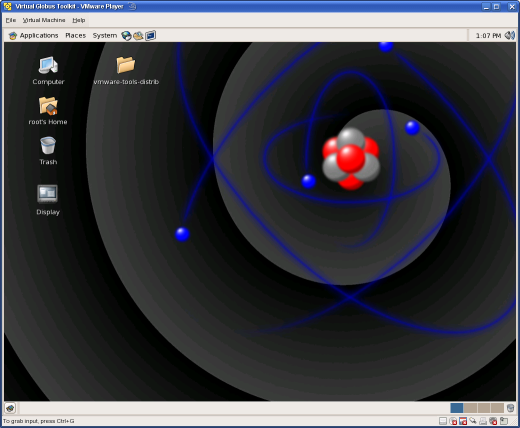Select the Trash icon on the desktop

pyautogui.click(x=48, y=151)
